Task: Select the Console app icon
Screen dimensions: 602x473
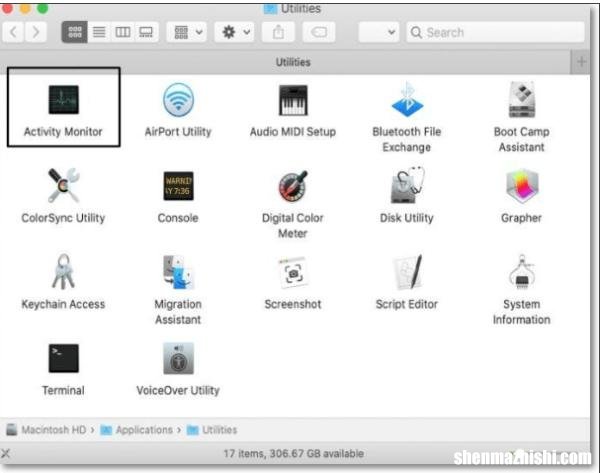Action: 178,186
